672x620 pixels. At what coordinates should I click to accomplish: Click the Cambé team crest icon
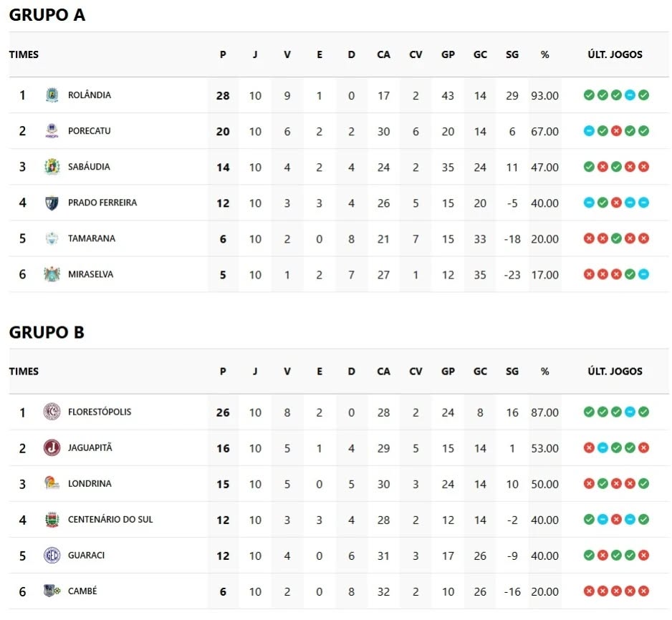pos(52,591)
